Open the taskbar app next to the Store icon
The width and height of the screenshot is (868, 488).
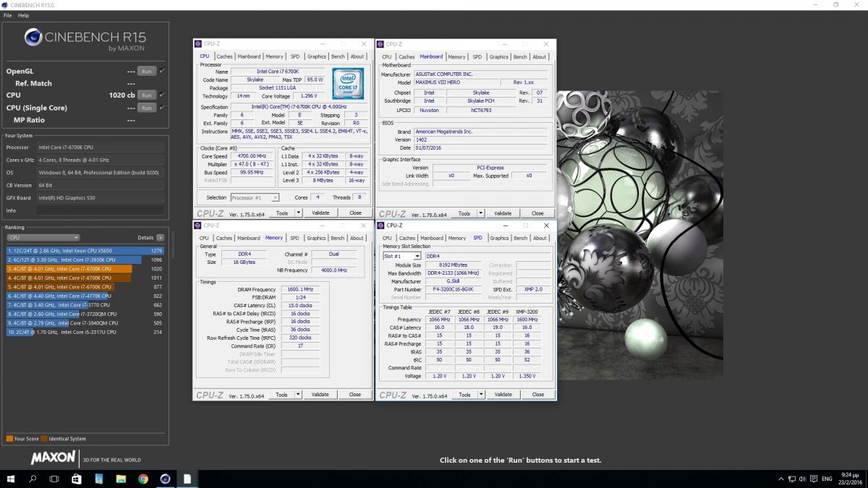pos(99,479)
